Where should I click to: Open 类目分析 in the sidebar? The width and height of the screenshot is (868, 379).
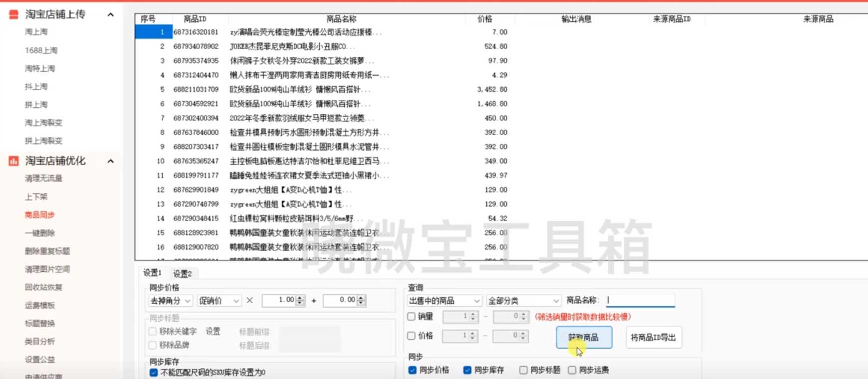click(40, 342)
